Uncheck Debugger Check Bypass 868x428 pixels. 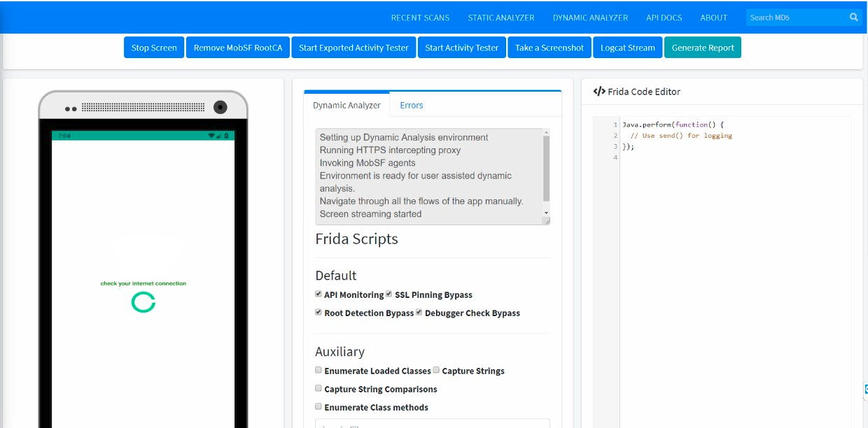click(419, 312)
